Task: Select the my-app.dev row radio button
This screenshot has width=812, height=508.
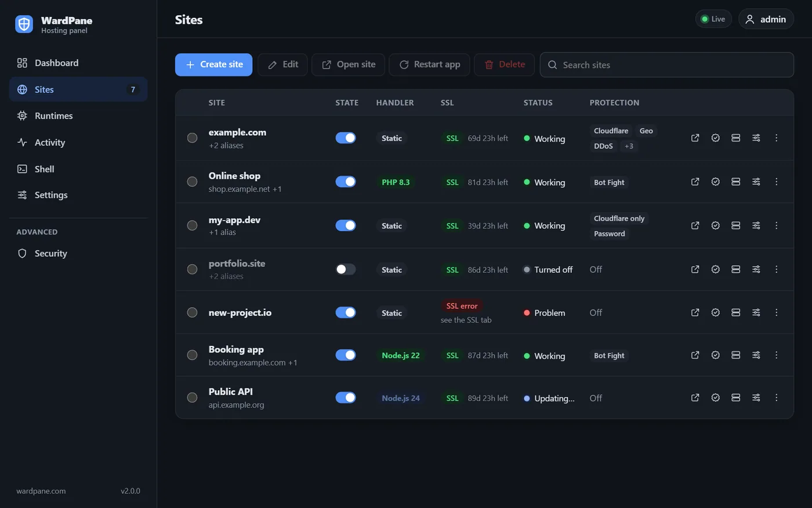Action: (x=192, y=225)
